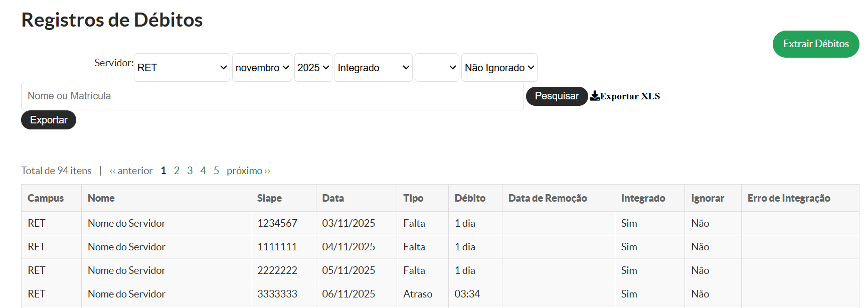Click the black Exportar button
The height and width of the screenshot is (308, 868).
(49, 120)
